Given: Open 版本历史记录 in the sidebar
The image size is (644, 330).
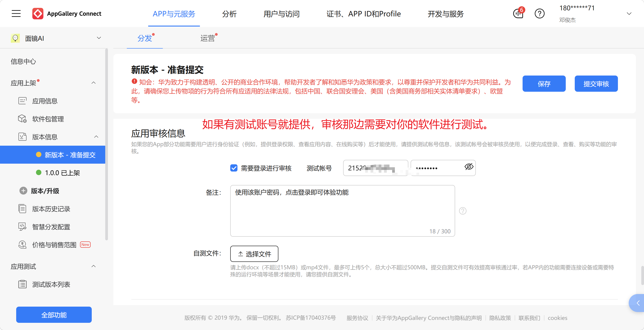Looking at the screenshot, I should pos(51,209).
